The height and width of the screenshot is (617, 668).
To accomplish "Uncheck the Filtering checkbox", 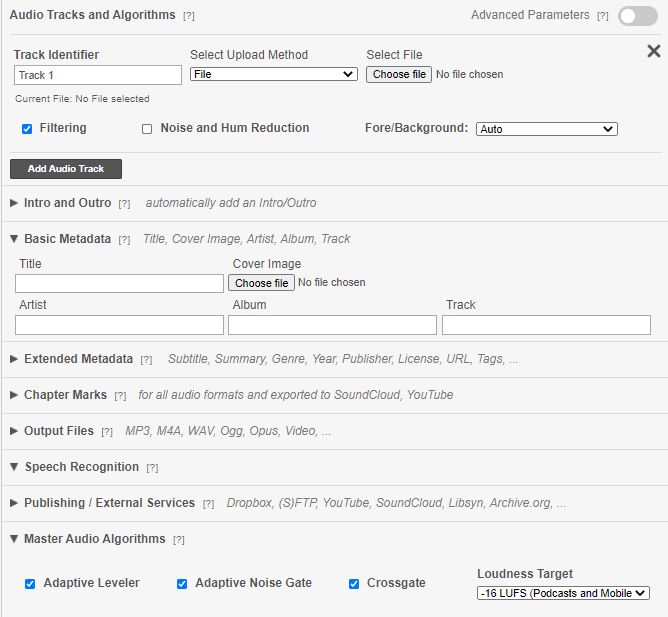I will 27,129.
